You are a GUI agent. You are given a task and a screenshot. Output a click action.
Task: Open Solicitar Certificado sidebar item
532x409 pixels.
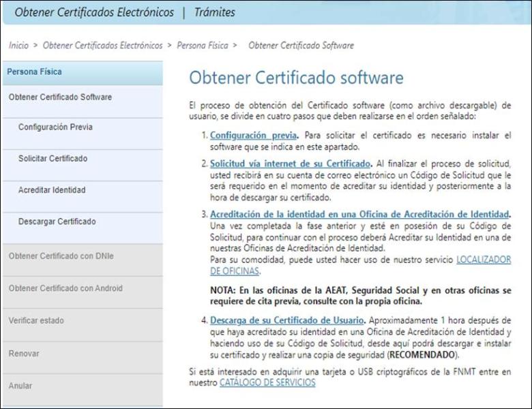(x=53, y=159)
